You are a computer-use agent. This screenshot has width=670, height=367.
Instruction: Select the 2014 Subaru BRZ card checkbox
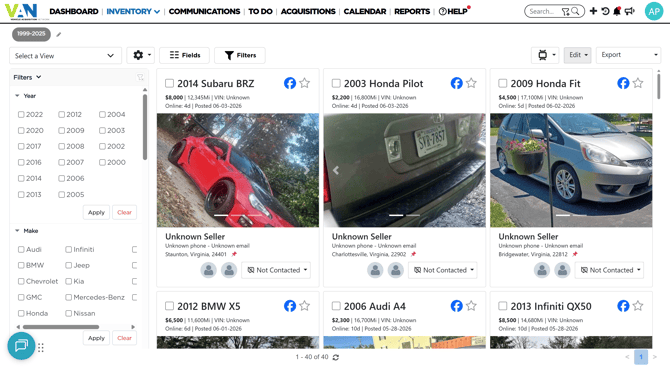170,83
